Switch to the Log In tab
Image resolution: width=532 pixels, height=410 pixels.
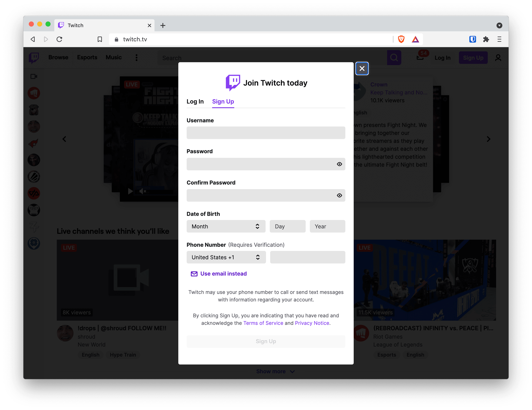[195, 101]
